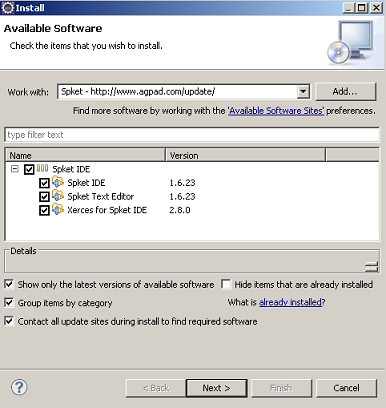The width and height of the screenshot is (386, 408).
Task: Click the disabled Finish button
Action: tap(281, 388)
